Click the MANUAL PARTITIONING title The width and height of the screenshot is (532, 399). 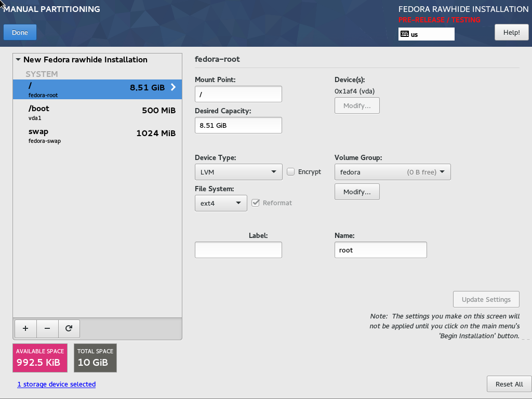51,9
